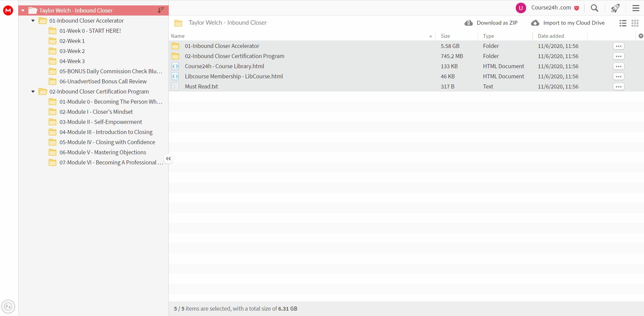Click the tree sort order icon

[x=161, y=10]
